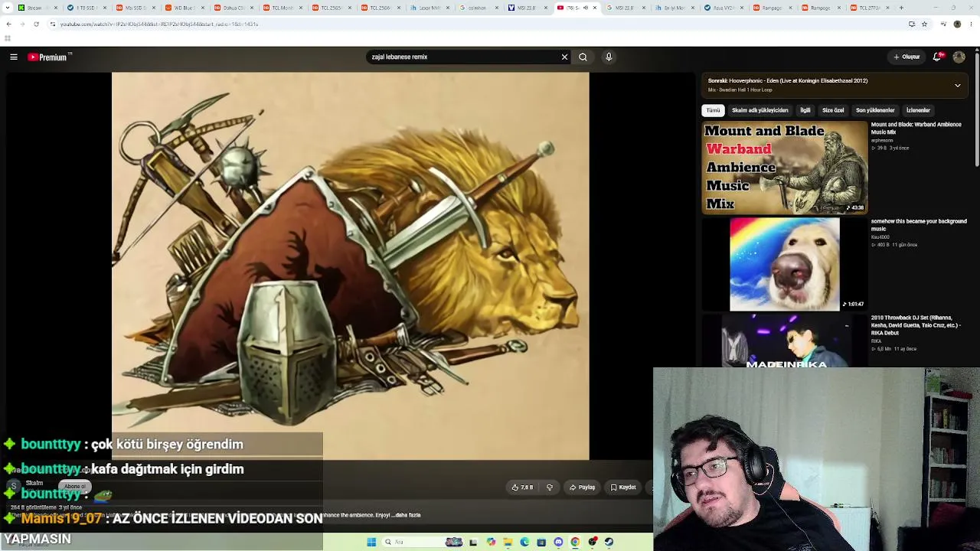Switch to the Stream browser tab
The width and height of the screenshot is (980, 551).
point(38,8)
